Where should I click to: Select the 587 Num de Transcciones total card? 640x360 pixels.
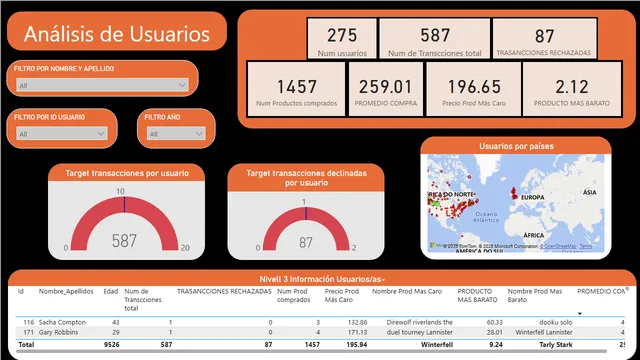pos(435,39)
